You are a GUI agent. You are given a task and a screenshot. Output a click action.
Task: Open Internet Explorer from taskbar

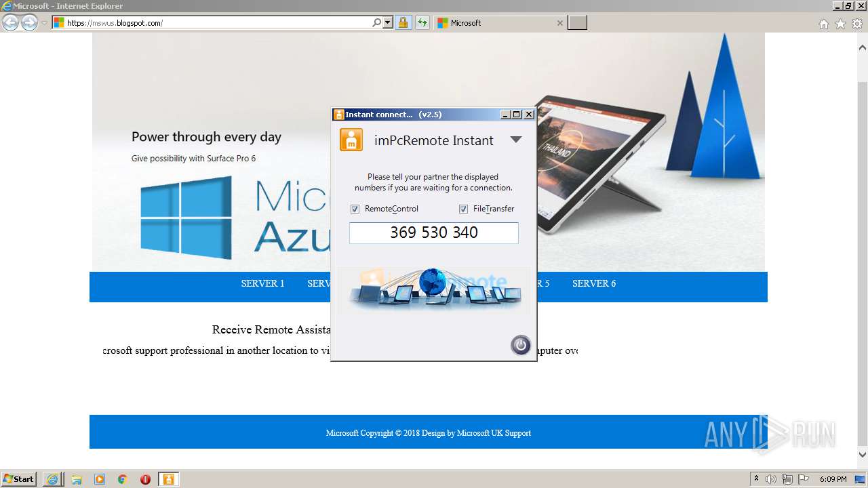click(x=53, y=479)
